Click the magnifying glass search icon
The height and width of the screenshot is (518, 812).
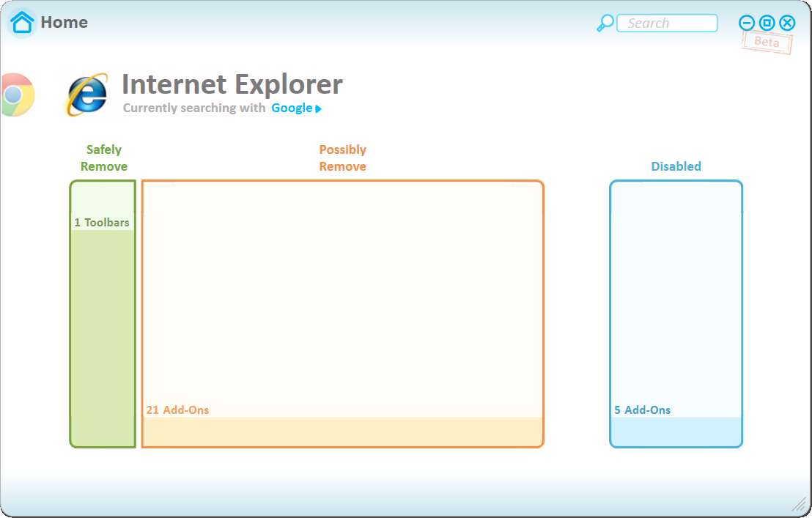[x=605, y=23]
